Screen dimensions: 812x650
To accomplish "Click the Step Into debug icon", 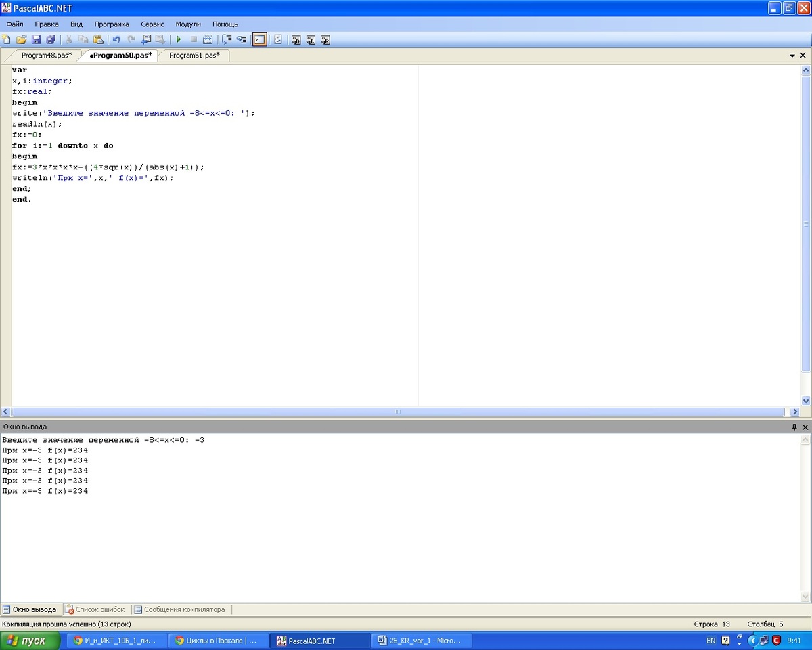I will point(242,39).
